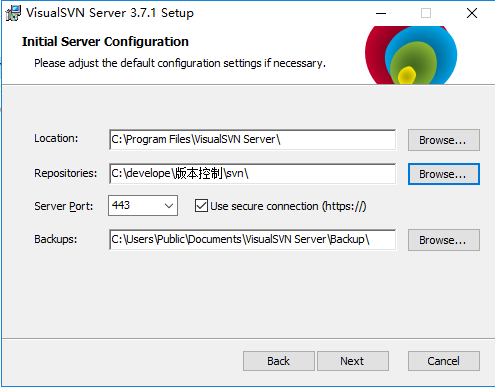Viewport: 495px width, 387px height.
Task: Proceed with the Next button
Action: [353, 361]
